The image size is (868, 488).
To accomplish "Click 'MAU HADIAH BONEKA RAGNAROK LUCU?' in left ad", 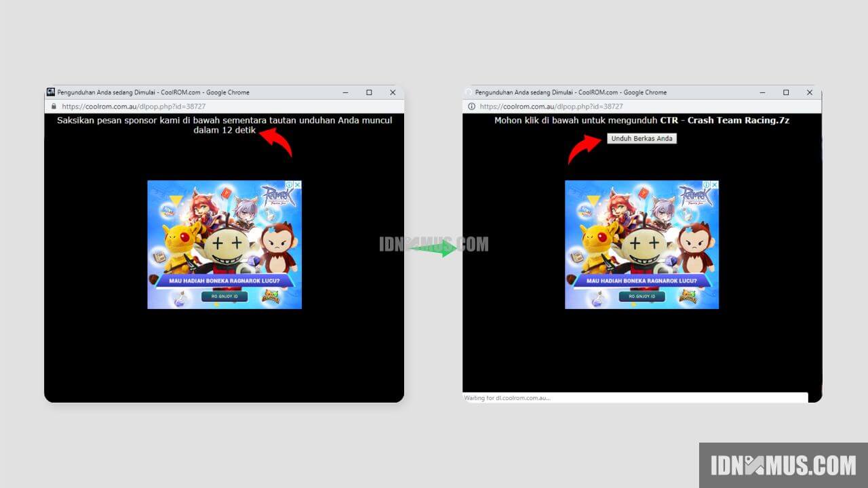I will 224,281.
